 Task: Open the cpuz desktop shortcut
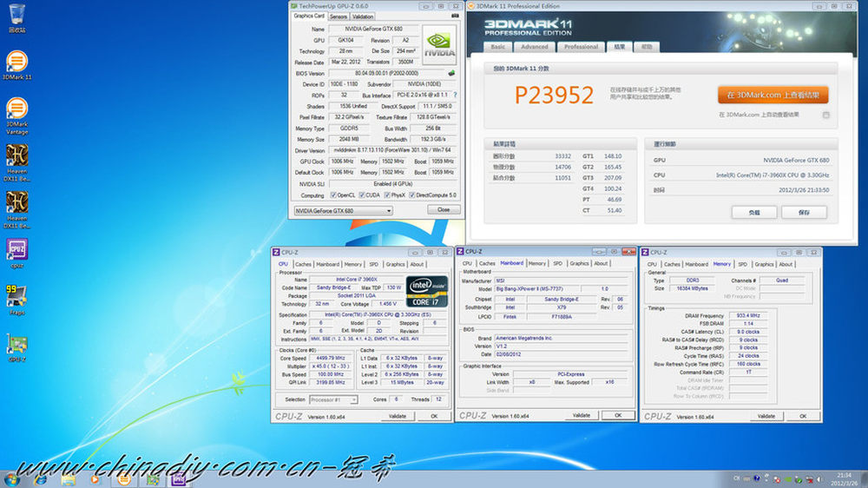click(16, 254)
